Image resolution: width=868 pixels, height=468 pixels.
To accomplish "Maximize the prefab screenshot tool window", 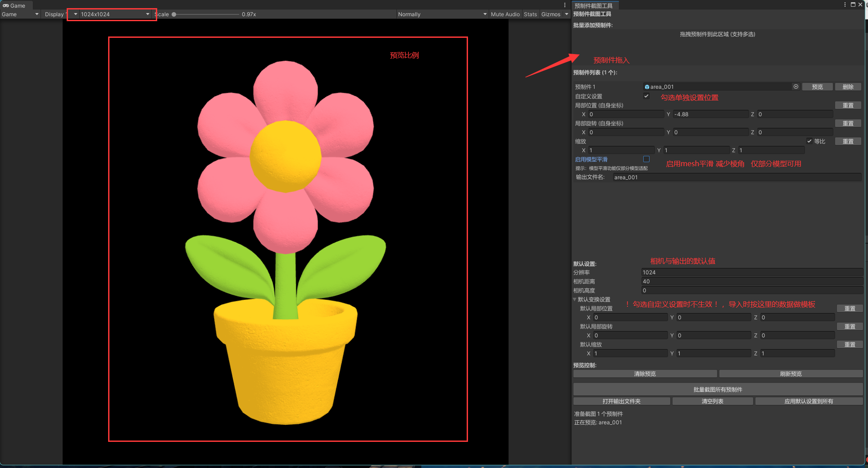I will pos(853,5).
